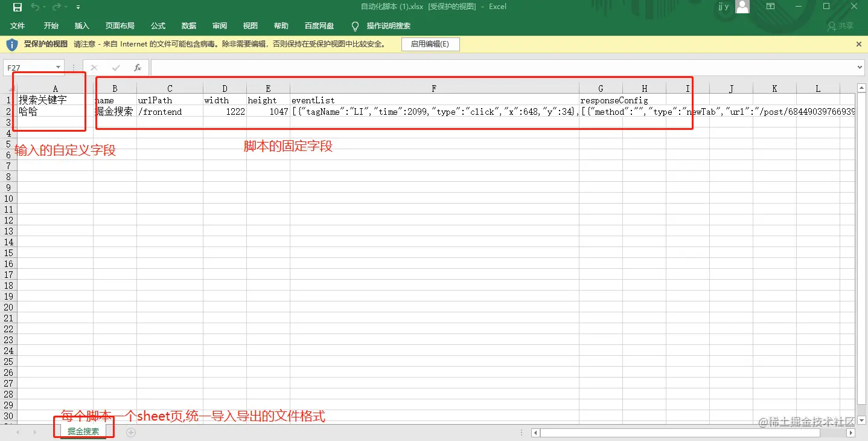The image size is (868, 441).
Task: Open Customize Quick Access Toolbar dropdown
Action: 78,7
